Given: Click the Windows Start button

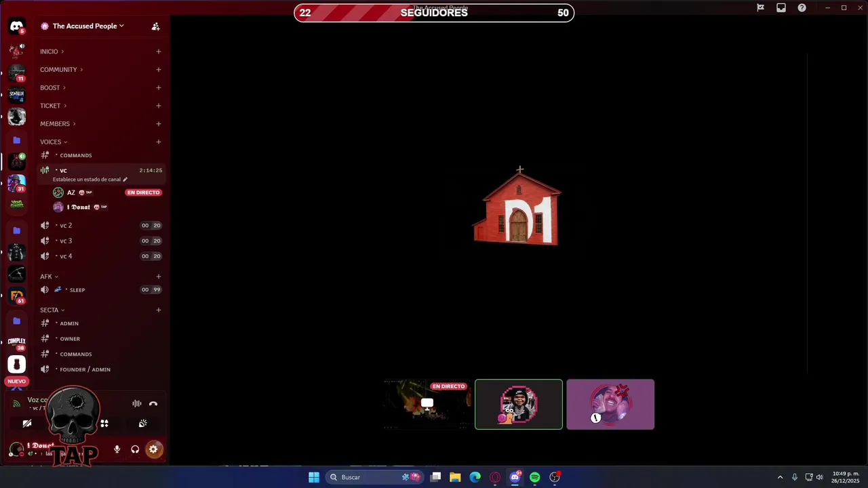Looking at the screenshot, I should tap(314, 477).
